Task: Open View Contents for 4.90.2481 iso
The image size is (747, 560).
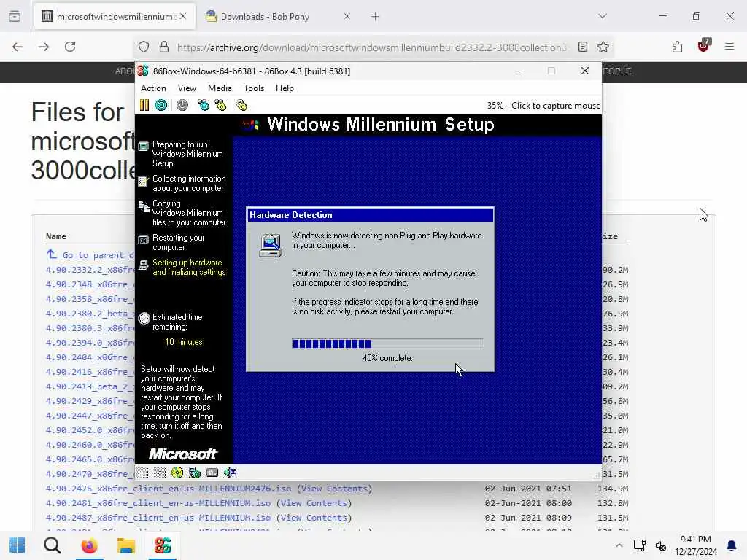Action: pyautogui.click(x=314, y=503)
